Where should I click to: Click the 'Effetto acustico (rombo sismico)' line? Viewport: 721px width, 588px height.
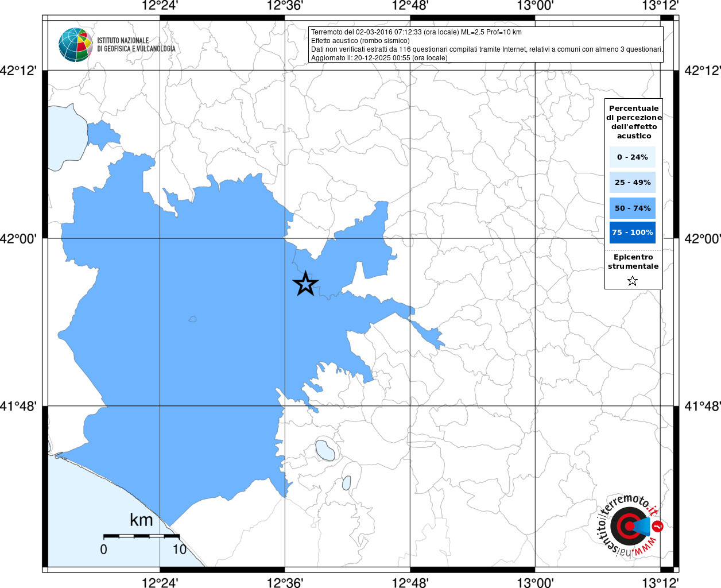360,41
